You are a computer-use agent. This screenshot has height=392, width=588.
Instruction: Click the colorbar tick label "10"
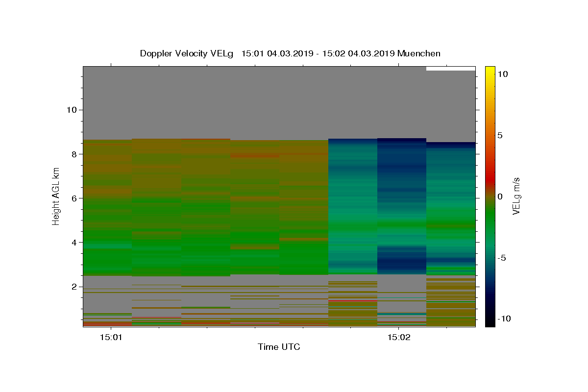503,74
